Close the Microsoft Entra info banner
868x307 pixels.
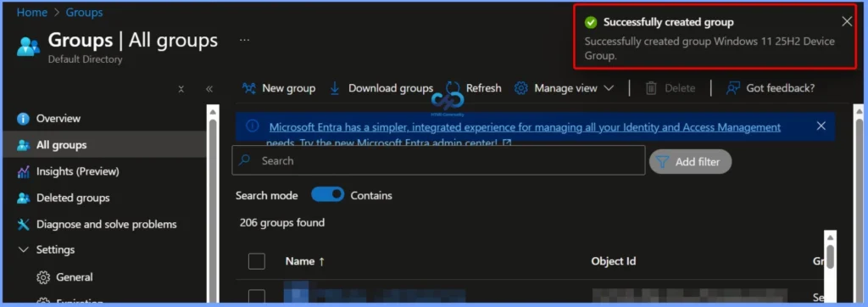click(821, 126)
